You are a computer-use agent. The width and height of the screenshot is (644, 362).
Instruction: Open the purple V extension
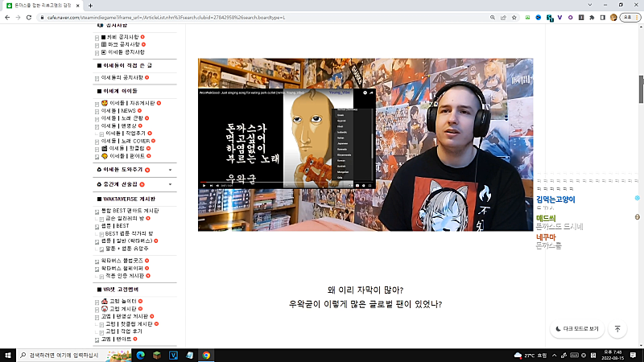click(559, 18)
